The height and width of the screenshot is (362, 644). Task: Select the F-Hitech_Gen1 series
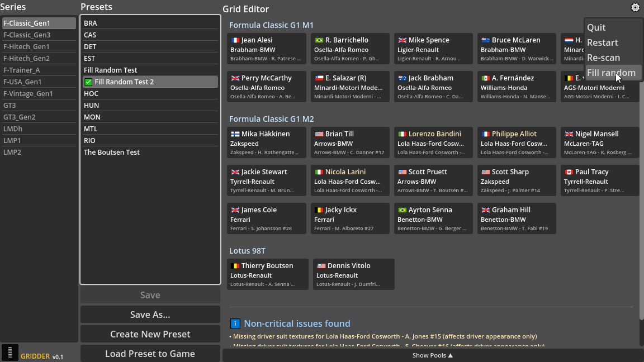click(x=39, y=47)
